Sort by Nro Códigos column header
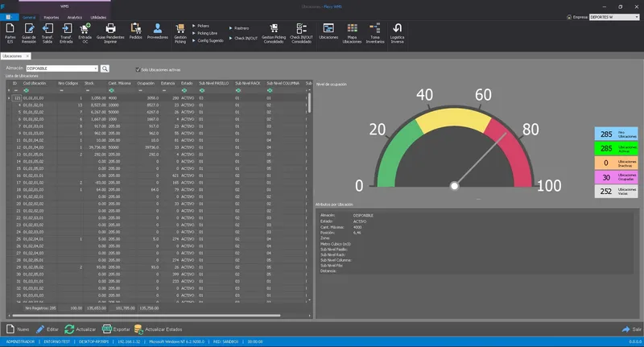The height and width of the screenshot is (347, 644). [70, 84]
